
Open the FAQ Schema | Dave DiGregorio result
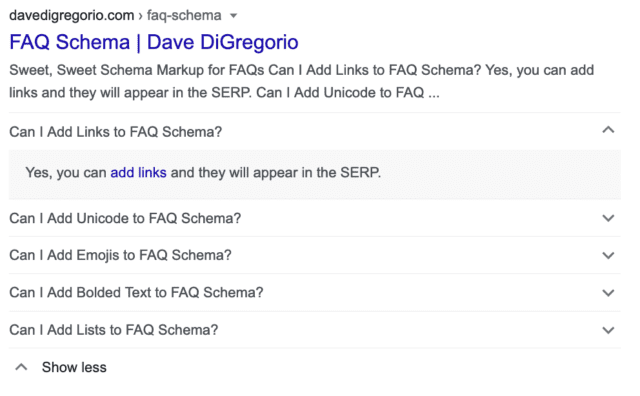pos(153,42)
